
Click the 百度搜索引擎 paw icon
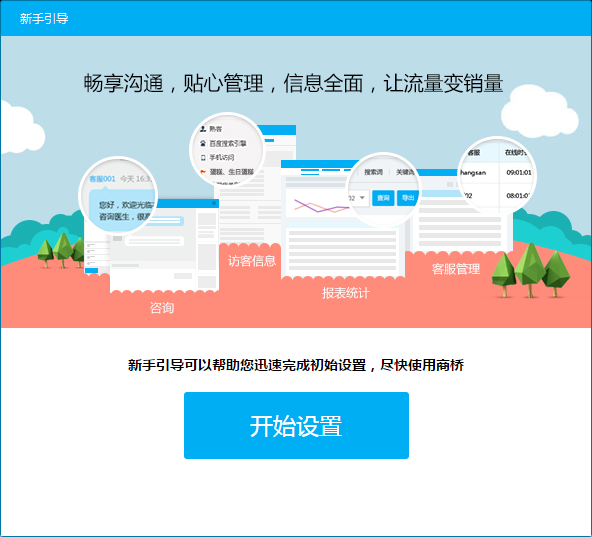203,143
